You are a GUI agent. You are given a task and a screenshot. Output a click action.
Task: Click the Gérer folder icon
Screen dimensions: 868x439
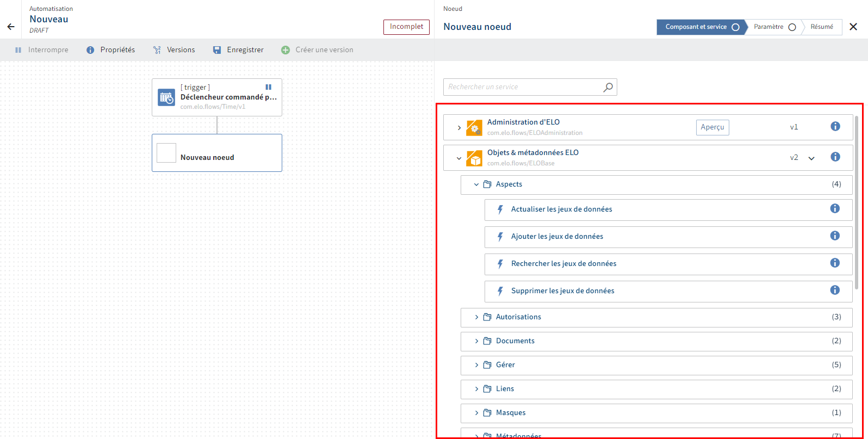487,365
